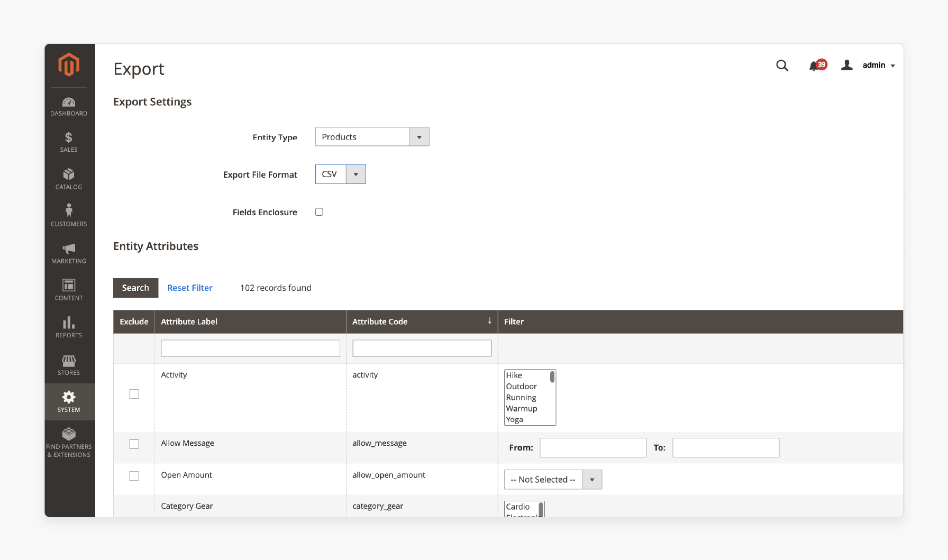Open the Export File Format CSV dropdown
The width and height of the screenshot is (948, 560).
coord(340,174)
